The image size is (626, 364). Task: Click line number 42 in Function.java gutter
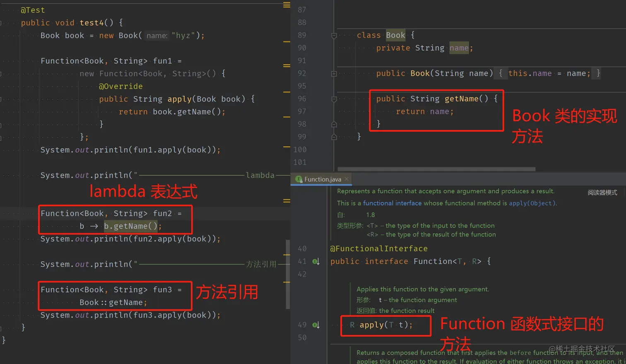tap(302, 274)
